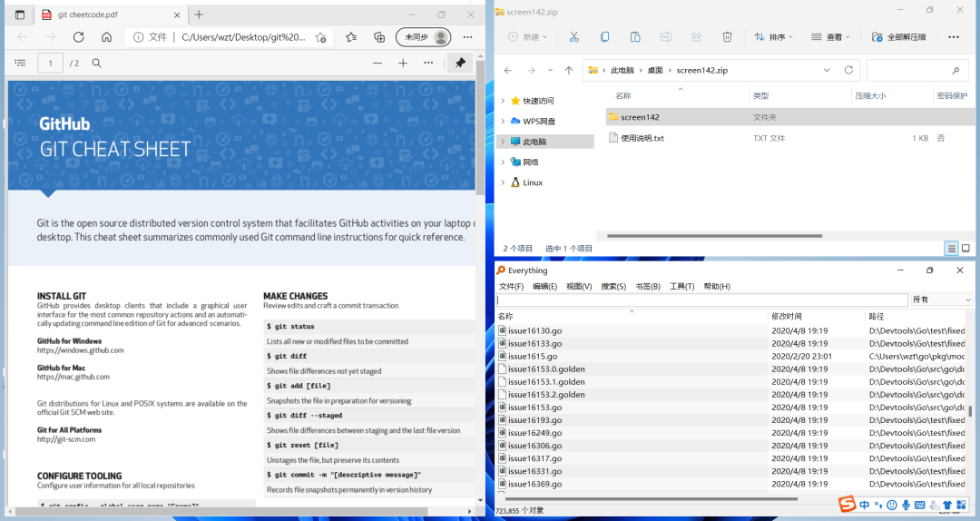Image resolution: width=980 pixels, height=521 pixels.
Task: Switch Explorer to details view
Action: [951, 249]
